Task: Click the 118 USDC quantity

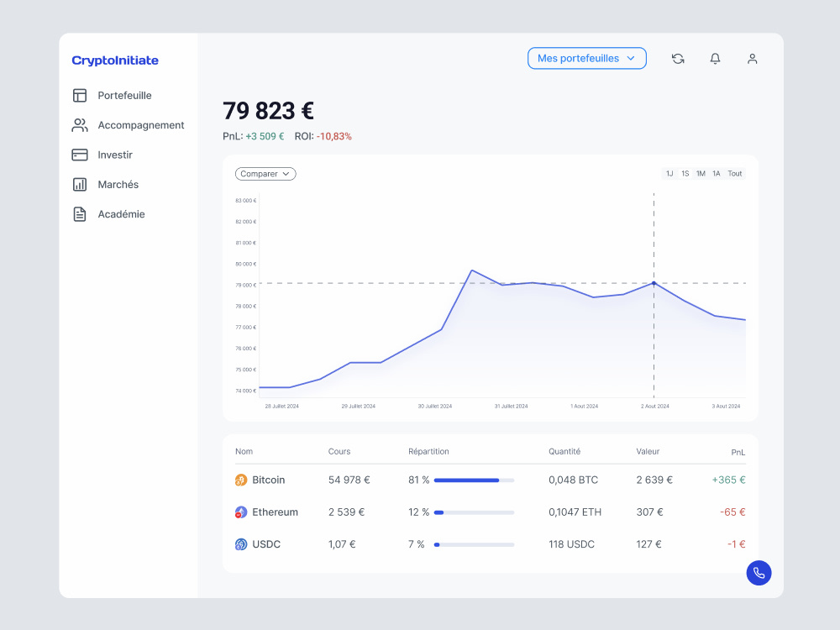Action: 571,544
